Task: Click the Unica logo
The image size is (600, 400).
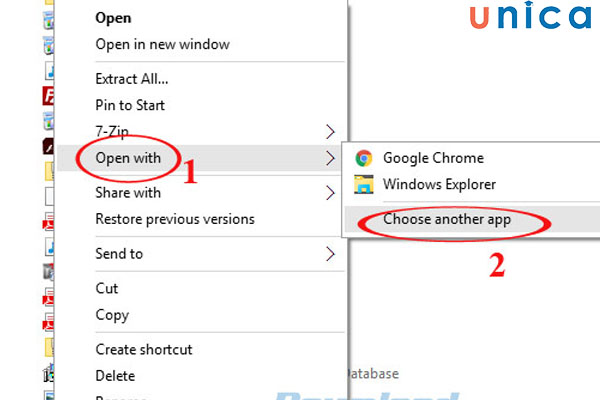Action: coord(523,18)
